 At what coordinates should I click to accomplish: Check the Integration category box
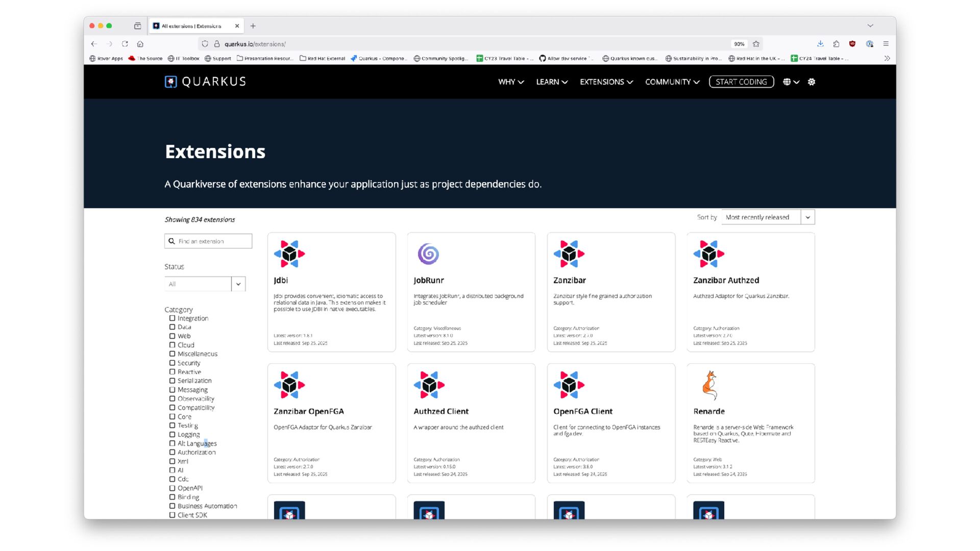[x=173, y=318]
